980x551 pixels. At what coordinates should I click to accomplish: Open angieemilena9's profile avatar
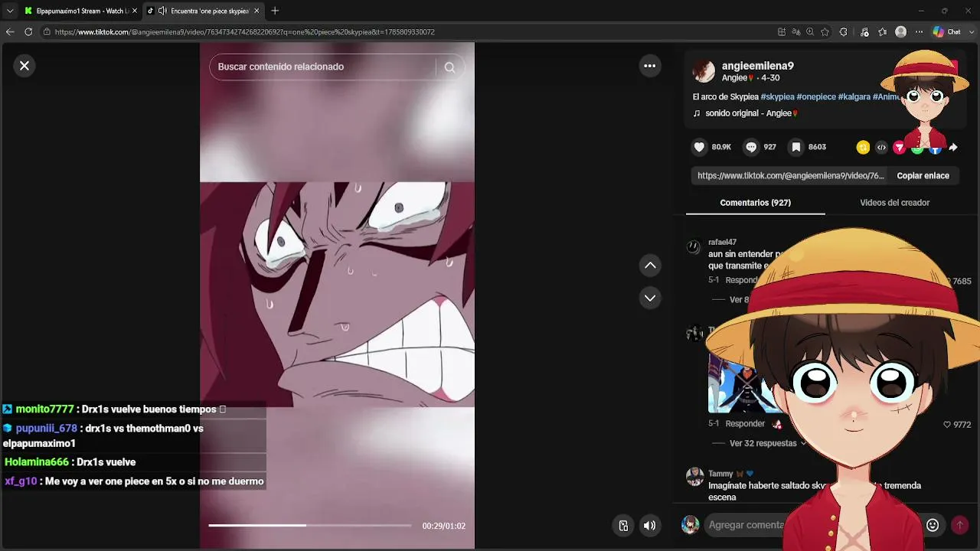(x=704, y=71)
